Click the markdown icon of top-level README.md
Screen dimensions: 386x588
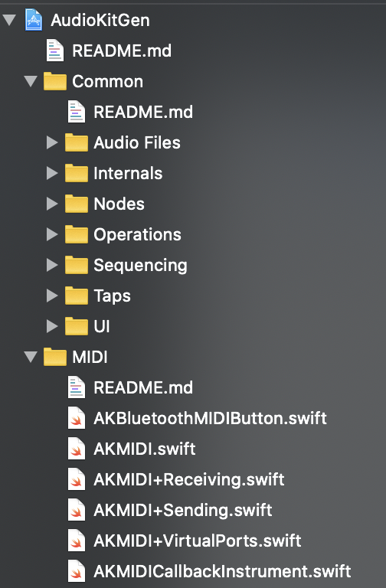point(55,51)
